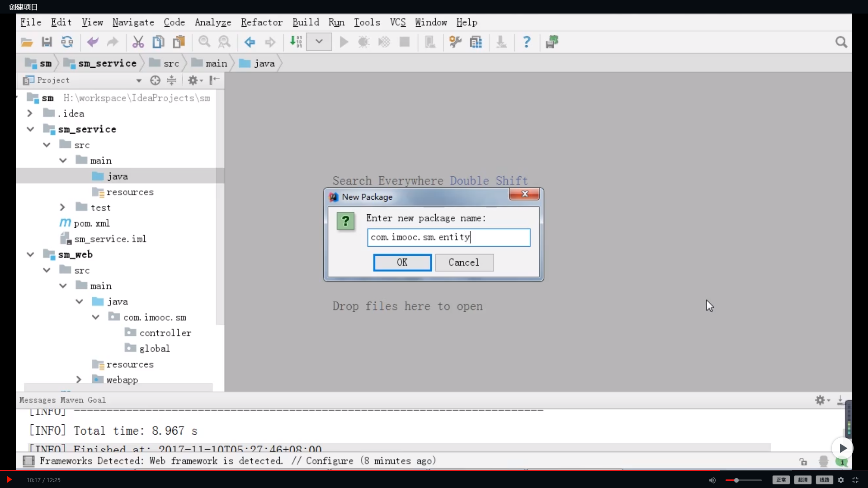Click the package name input field

(x=448, y=237)
